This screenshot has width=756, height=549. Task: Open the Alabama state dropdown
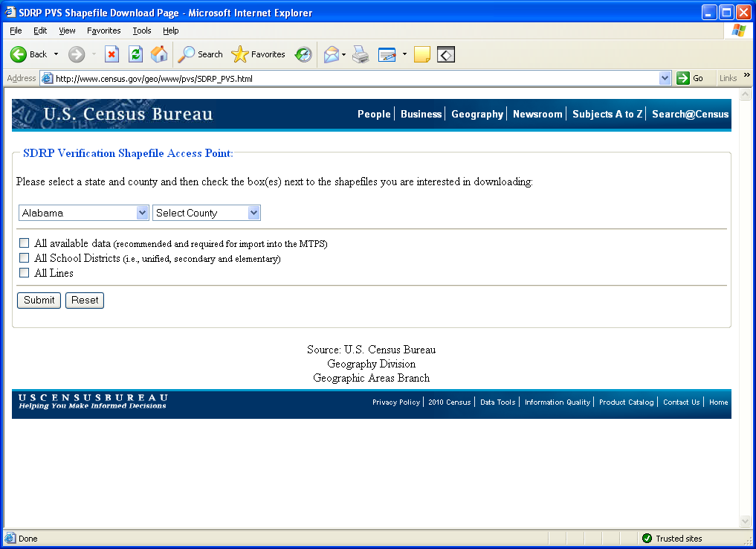pyautogui.click(x=84, y=213)
